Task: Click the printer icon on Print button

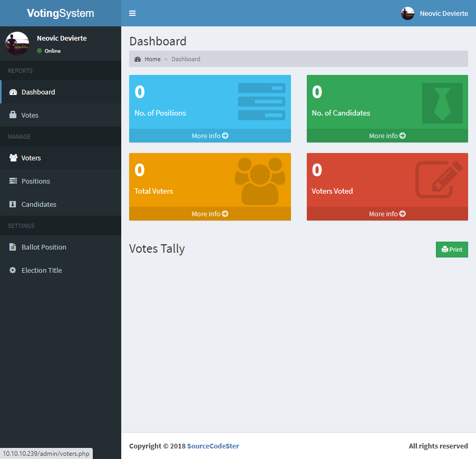Action: pyautogui.click(x=445, y=249)
